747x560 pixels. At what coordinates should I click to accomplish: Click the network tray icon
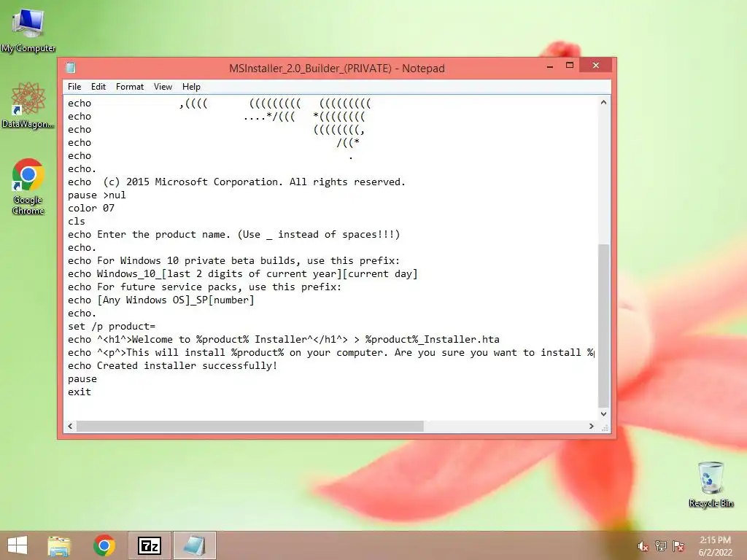click(661, 546)
